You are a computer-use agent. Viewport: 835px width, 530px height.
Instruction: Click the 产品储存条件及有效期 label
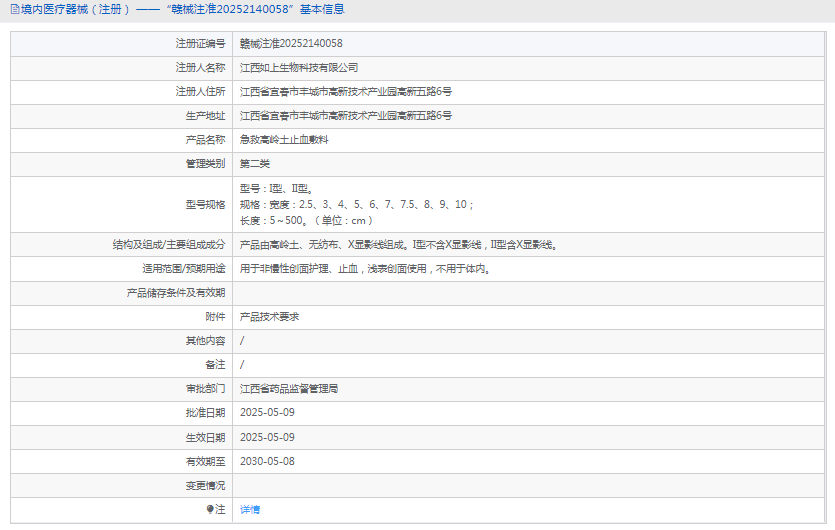[176, 293]
